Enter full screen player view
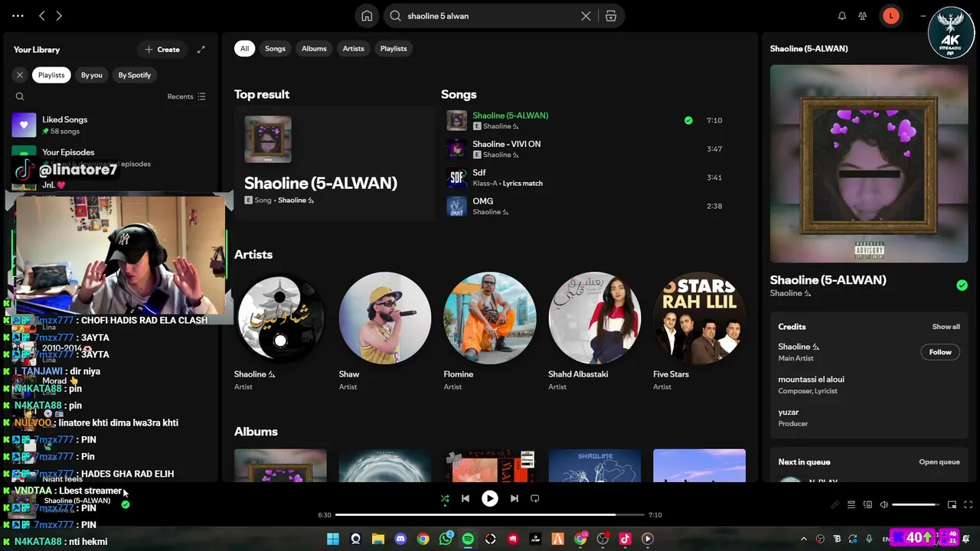This screenshot has height=551, width=980. pos(968,505)
